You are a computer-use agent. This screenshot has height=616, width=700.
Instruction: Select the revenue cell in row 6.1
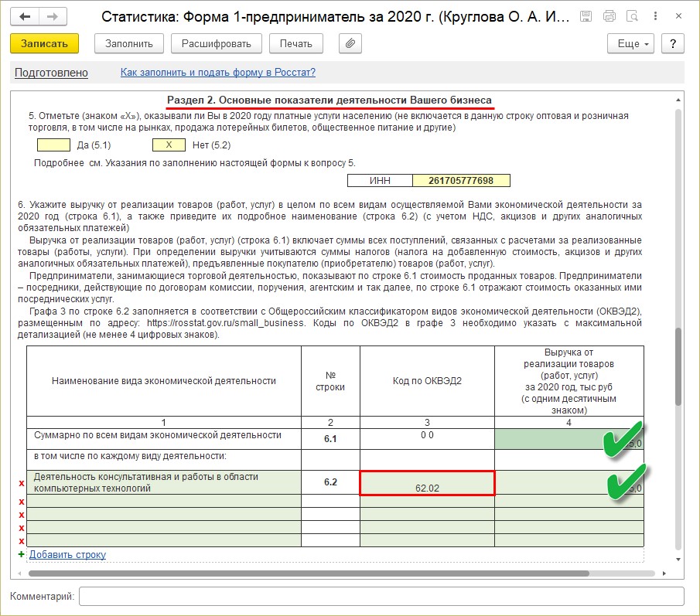pos(569,439)
